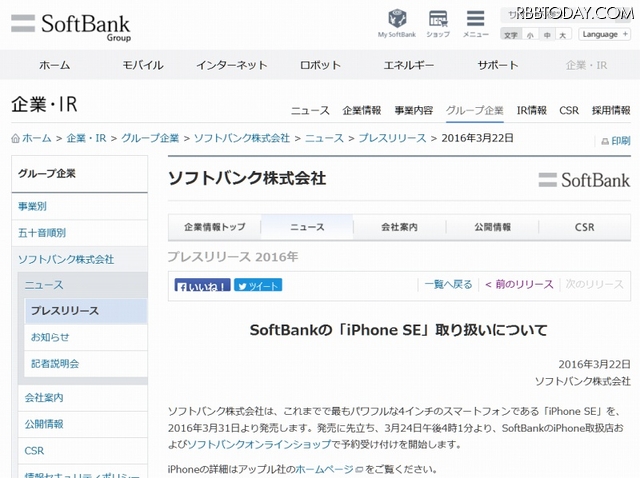The image size is (640, 478).
Task: Select グループ企業 in the IR sub-navigation
Action: 475,111
